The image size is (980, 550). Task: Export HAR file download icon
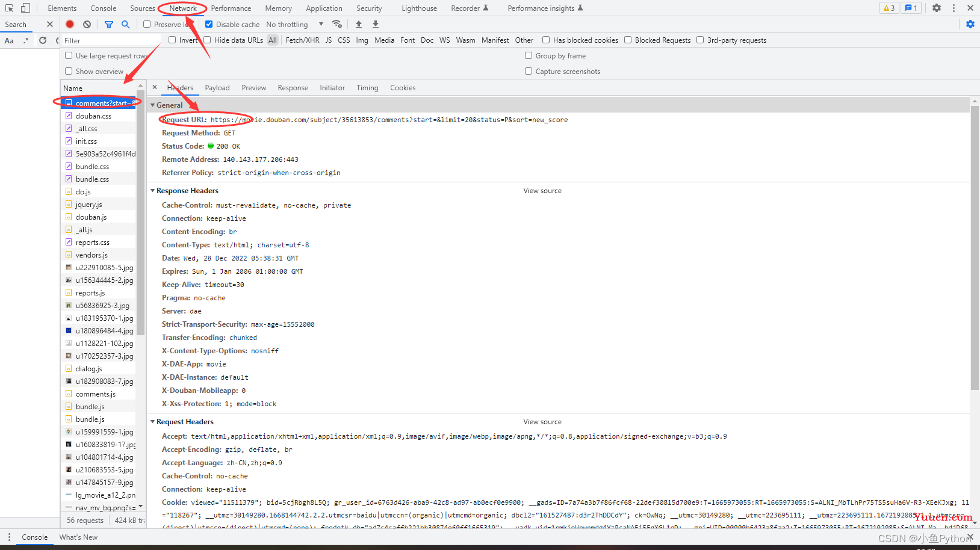pos(376,24)
